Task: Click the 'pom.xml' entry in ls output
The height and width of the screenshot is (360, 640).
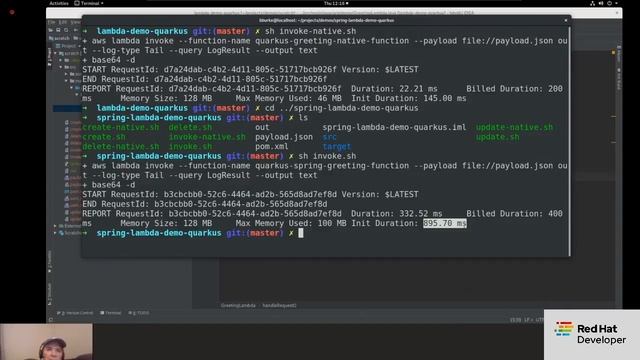Action: 272,147
